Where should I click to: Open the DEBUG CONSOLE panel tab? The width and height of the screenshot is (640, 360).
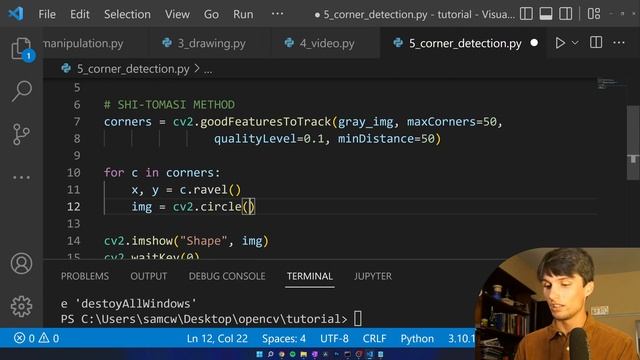pos(227,276)
